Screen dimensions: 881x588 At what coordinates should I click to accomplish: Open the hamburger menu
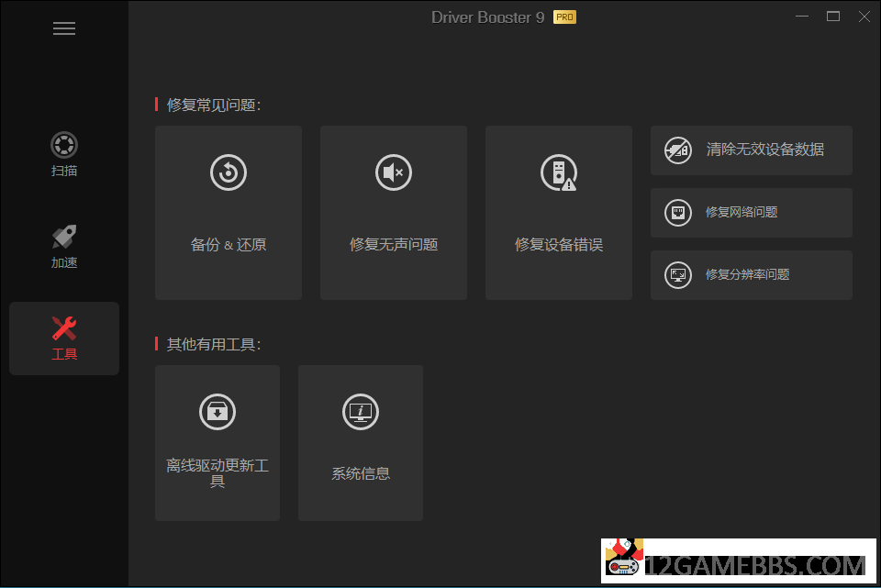(x=64, y=28)
